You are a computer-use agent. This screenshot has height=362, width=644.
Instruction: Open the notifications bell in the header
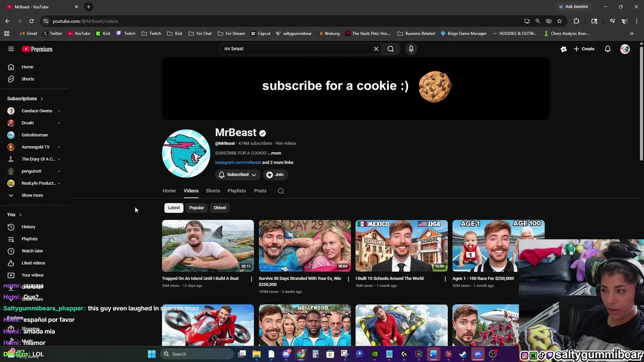608,49
